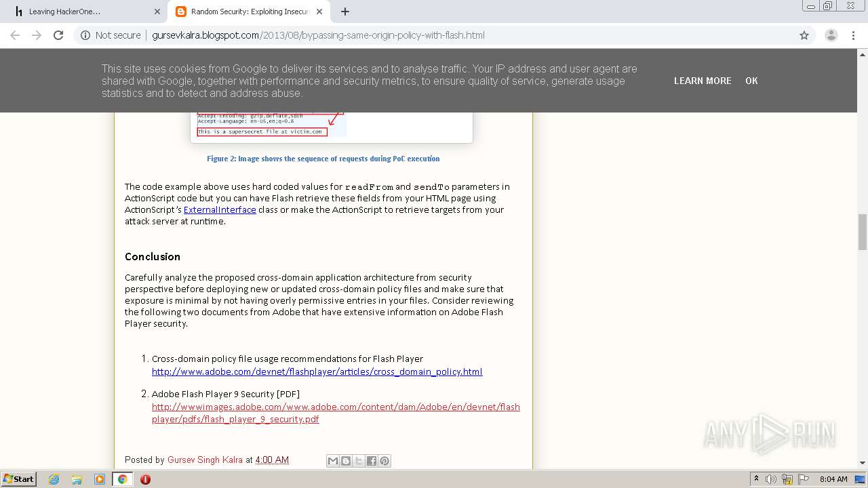Click the Conclusion heading
Image resolution: width=868 pixels, height=488 pixels.
153,256
